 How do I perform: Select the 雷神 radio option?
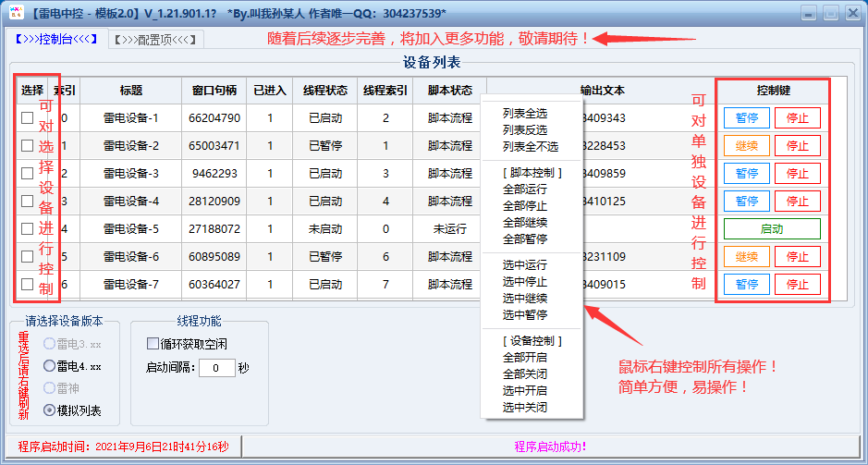[49, 388]
